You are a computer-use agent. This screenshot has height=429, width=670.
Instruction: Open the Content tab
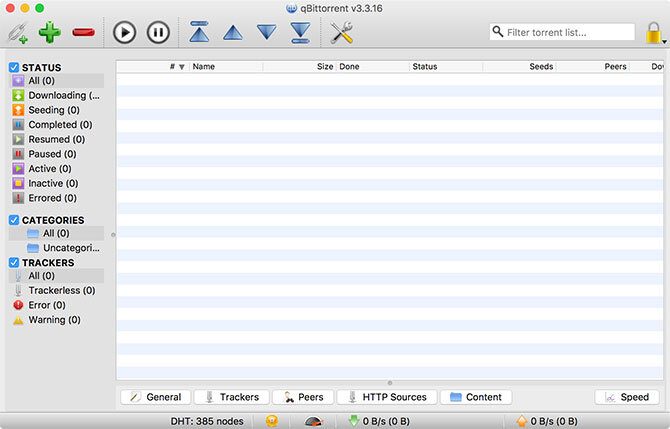476,397
